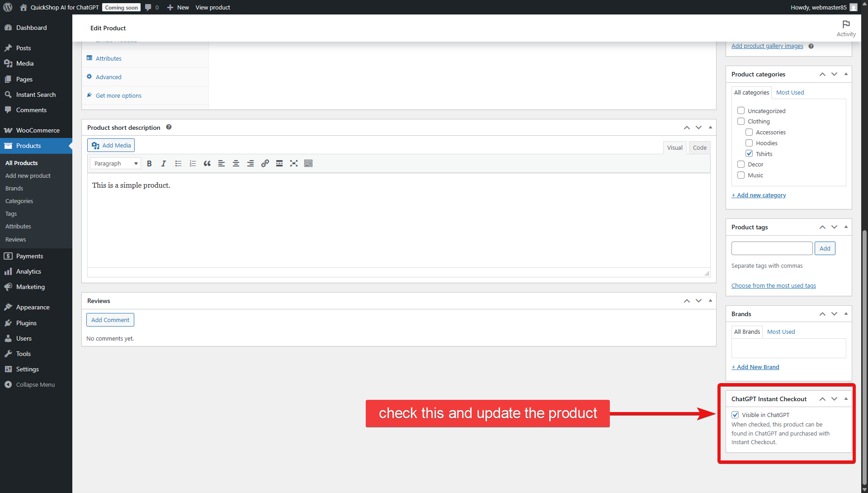Open the Paragraph format dropdown

115,163
